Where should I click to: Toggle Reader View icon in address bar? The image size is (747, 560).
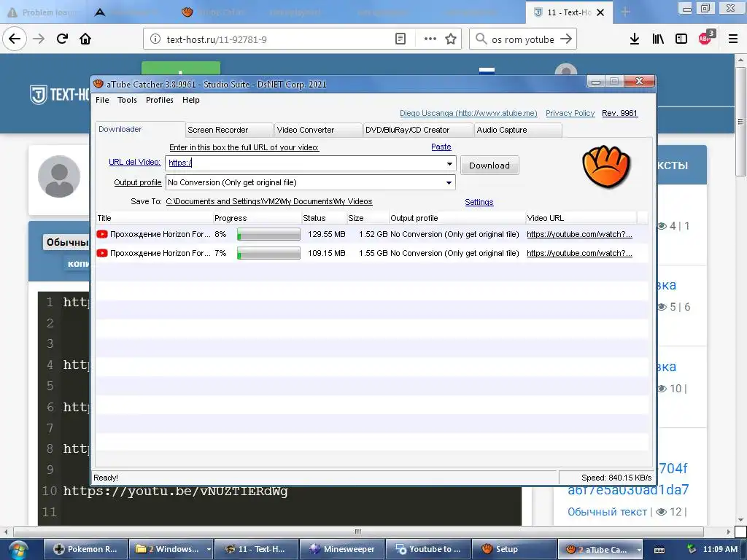[400, 39]
